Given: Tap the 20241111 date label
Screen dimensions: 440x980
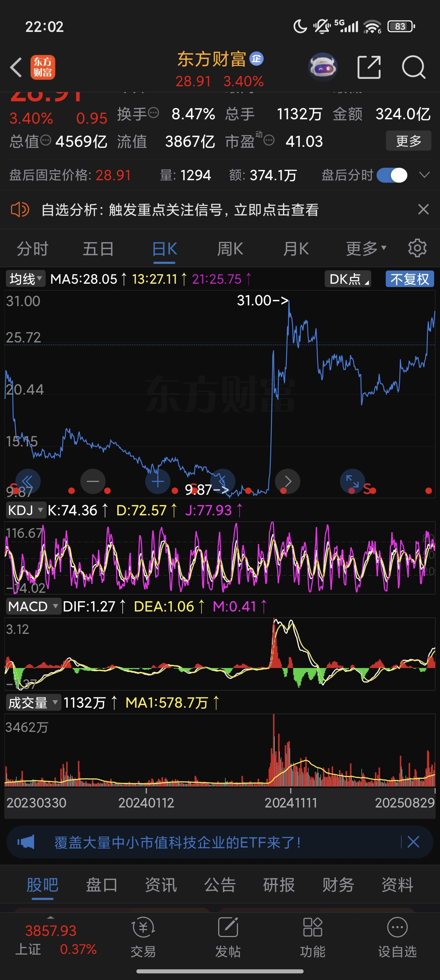Looking at the screenshot, I should (x=291, y=803).
